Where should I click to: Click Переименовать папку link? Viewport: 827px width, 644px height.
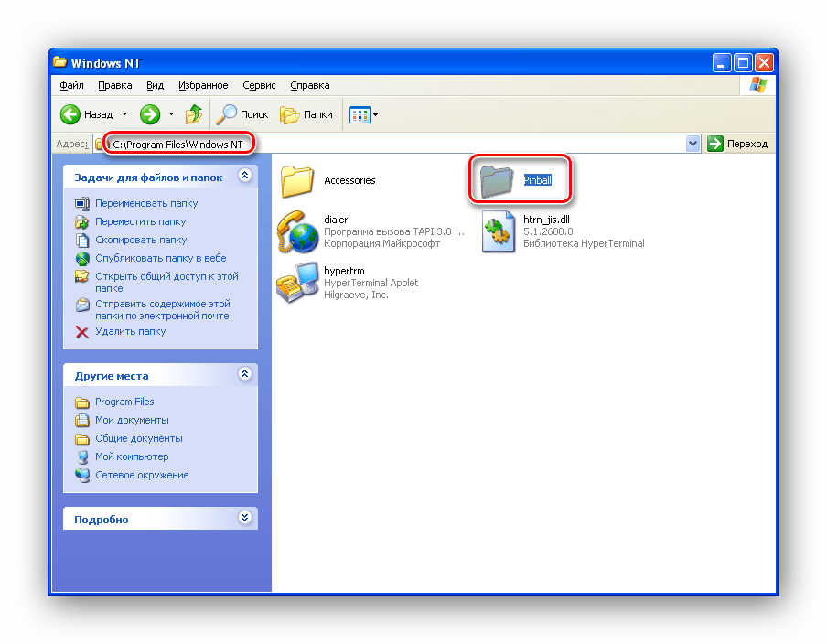(146, 203)
